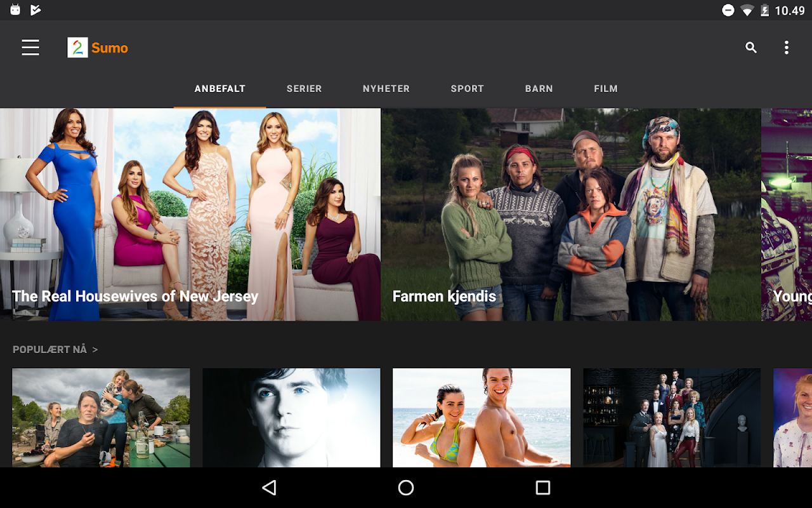Open the hamburger navigation menu
The image size is (812, 508).
30,48
